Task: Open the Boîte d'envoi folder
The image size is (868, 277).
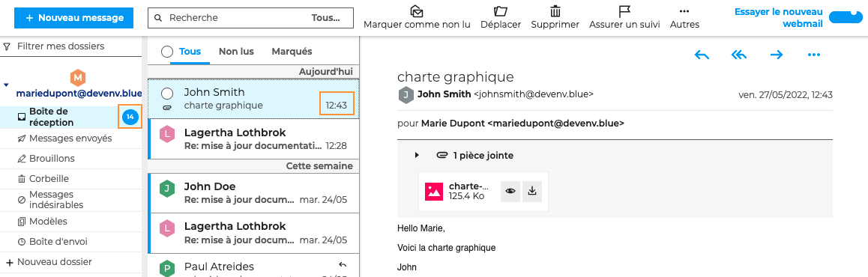Action: (71, 242)
